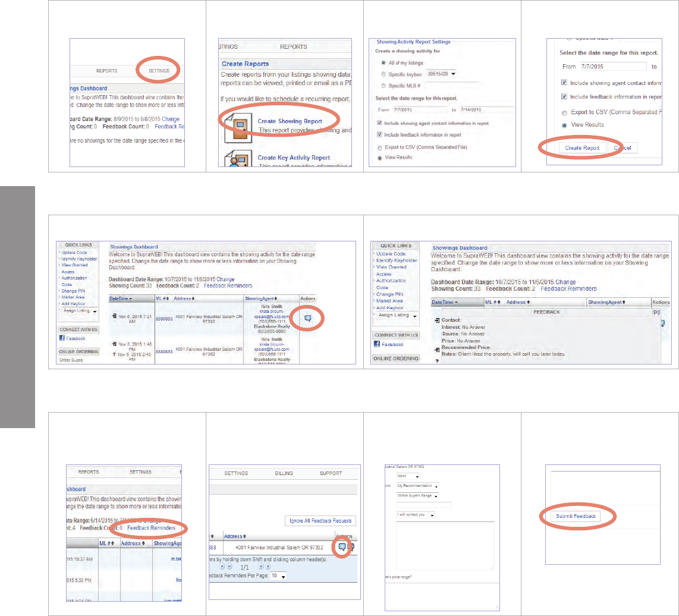Go to last page icon in reminders pager

pos(268,566)
